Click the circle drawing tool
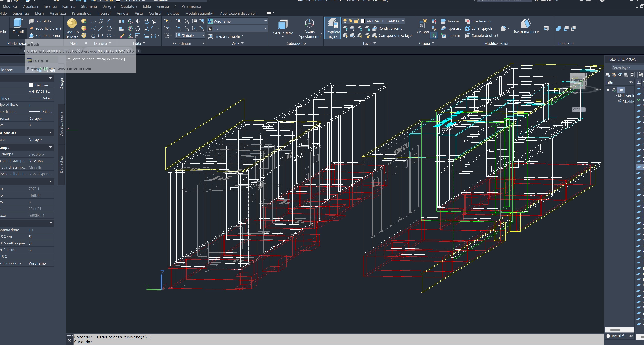Screen dimensions: 644x345 pyautogui.click(x=109, y=29)
